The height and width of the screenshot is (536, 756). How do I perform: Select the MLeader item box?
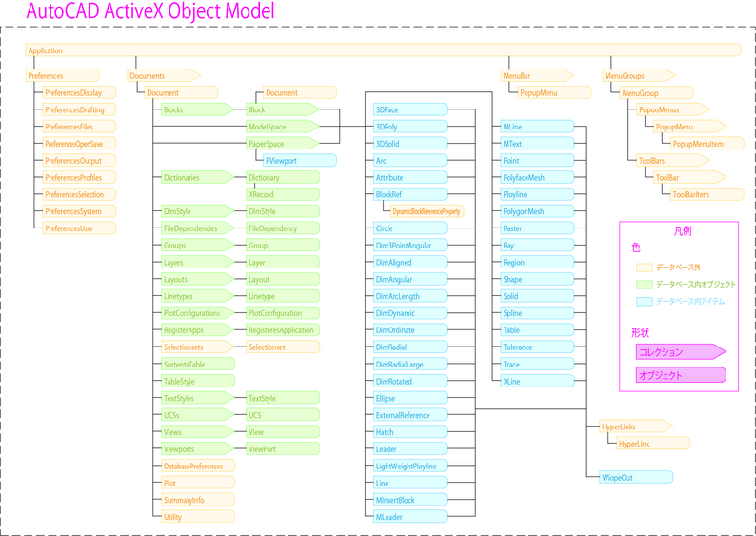pyautogui.click(x=410, y=517)
